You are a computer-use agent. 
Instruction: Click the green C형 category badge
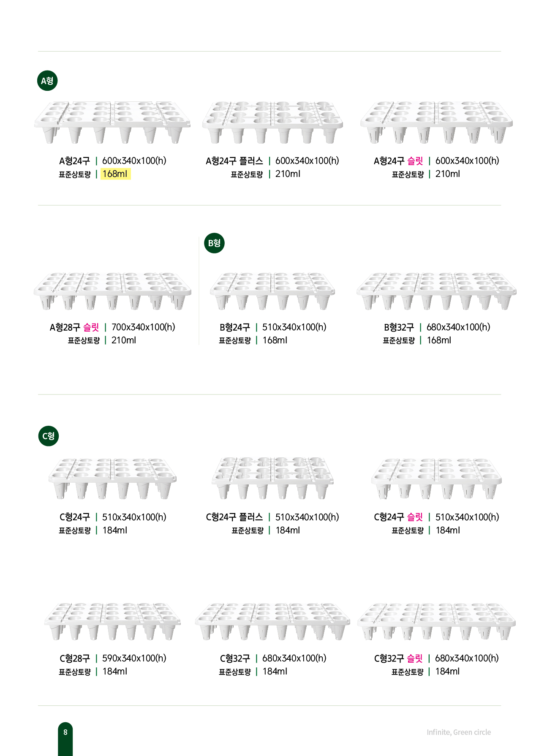(x=49, y=436)
